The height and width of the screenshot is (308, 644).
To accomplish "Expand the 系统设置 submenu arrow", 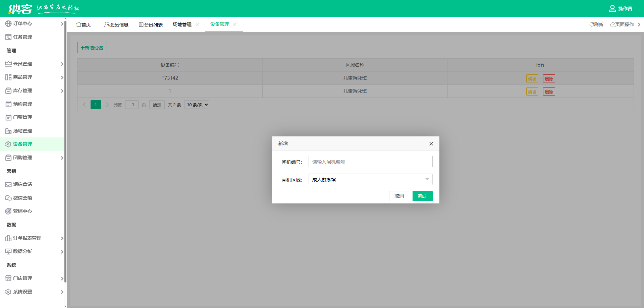I will pos(62,292).
